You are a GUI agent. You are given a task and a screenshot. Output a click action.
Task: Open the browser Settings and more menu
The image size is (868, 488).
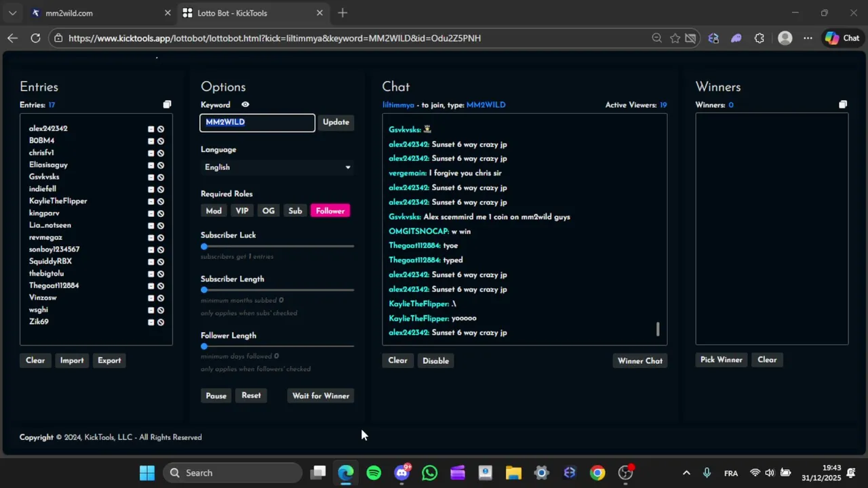tap(808, 39)
